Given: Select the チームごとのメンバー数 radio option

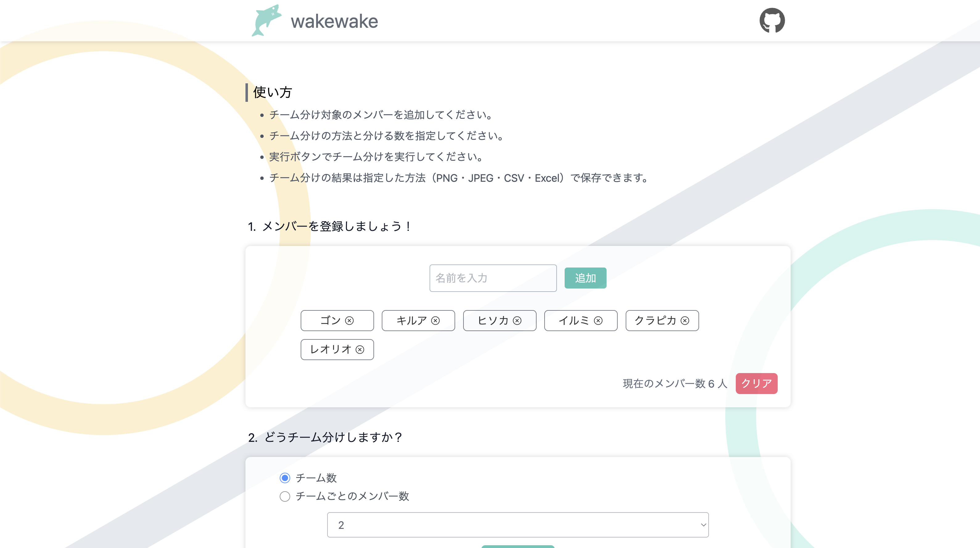Looking at the screenshot, I should [285, 497].
